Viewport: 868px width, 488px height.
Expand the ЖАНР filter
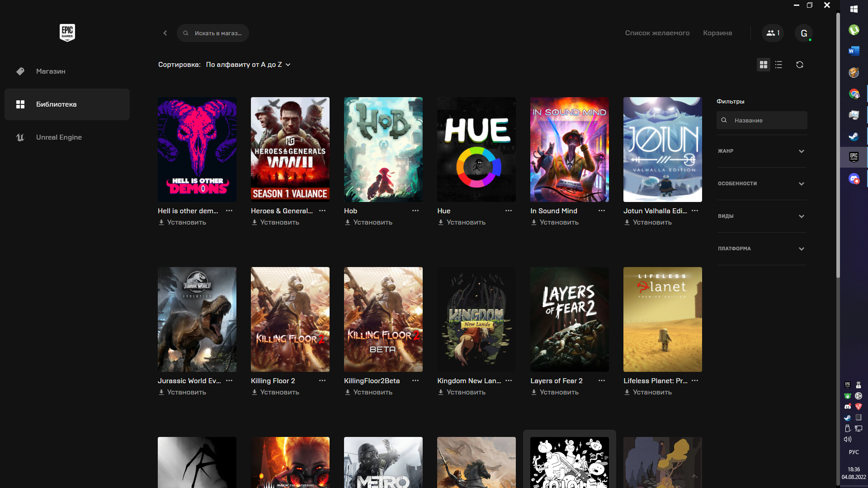point(762,151)
